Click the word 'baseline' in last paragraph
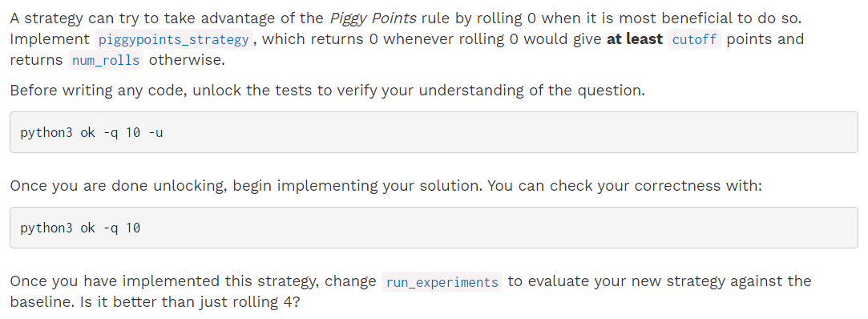This screenshot has width=868, height=319. (x=38, y=302)
